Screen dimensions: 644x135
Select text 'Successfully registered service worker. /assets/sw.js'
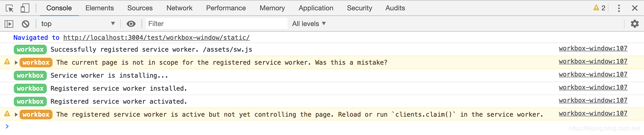coord(151,49)
